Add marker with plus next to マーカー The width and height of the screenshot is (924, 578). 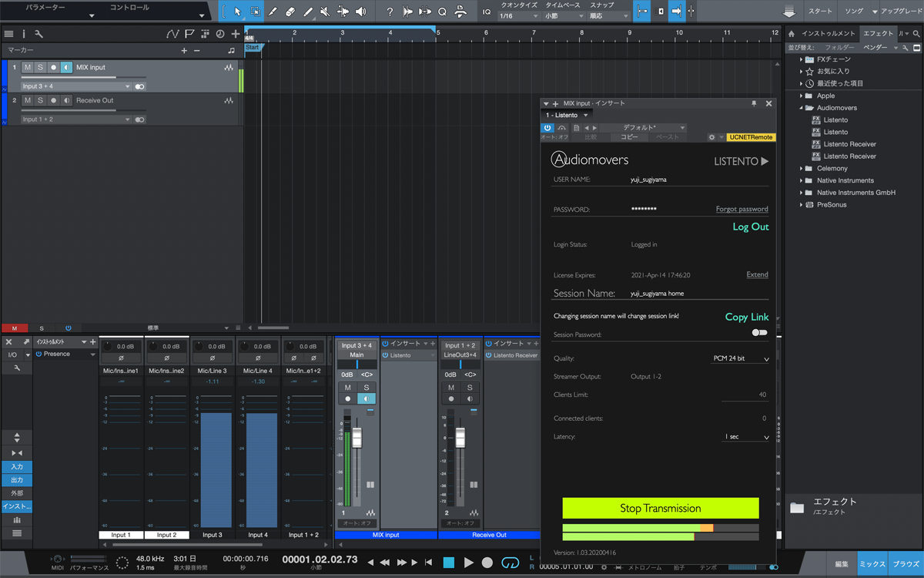tap(184, 50)
